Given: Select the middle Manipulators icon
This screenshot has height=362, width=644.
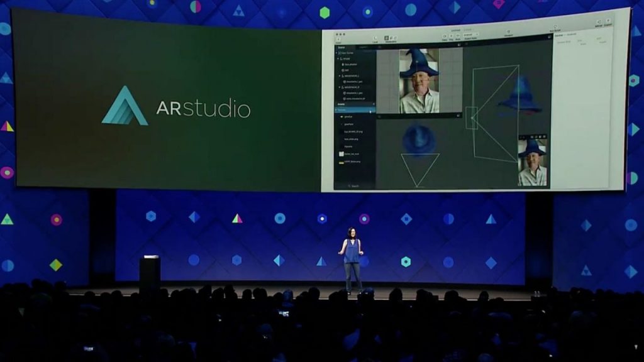Looking at the screenshot, I should (391, 38).
